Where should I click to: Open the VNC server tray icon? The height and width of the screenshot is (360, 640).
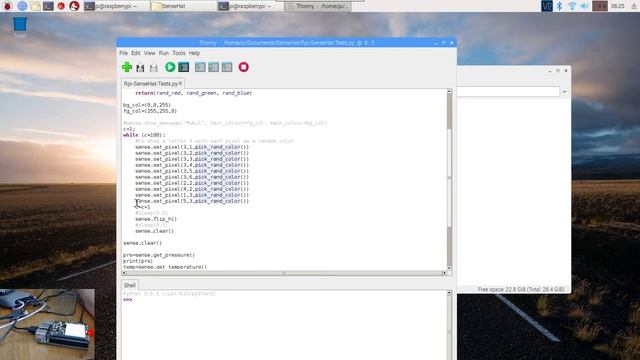[x=547, y=6]
